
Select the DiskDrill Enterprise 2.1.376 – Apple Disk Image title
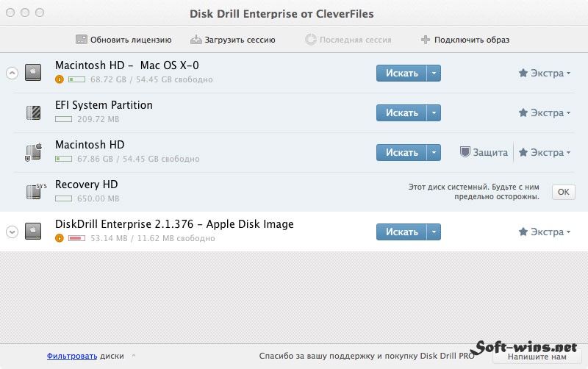pyautogui.click(x=174, y=224)
